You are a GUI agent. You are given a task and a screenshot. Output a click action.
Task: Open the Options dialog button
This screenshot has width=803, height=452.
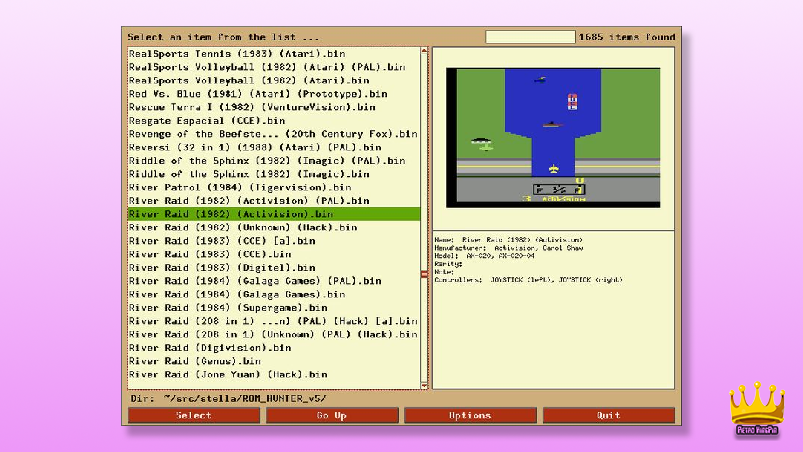pyautogui.click(x=470, y=415)
